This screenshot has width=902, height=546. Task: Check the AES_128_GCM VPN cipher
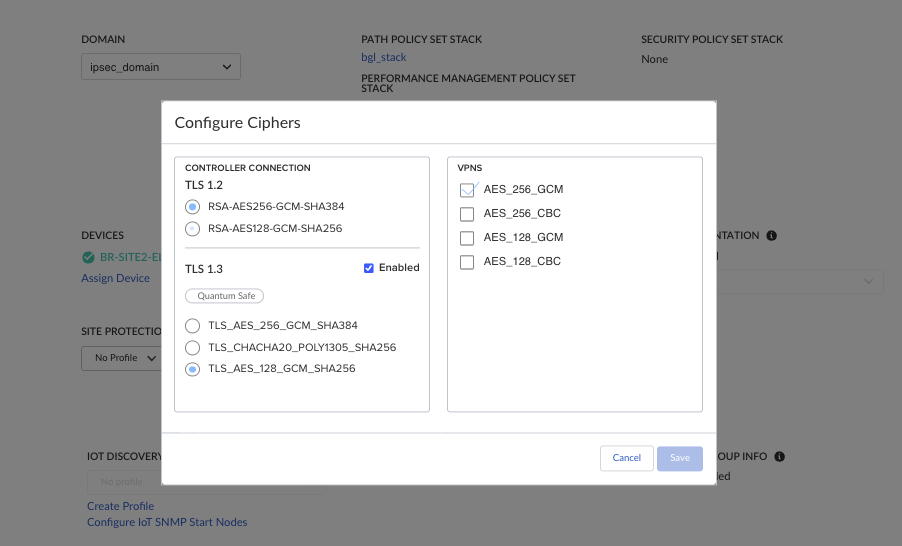467,238
